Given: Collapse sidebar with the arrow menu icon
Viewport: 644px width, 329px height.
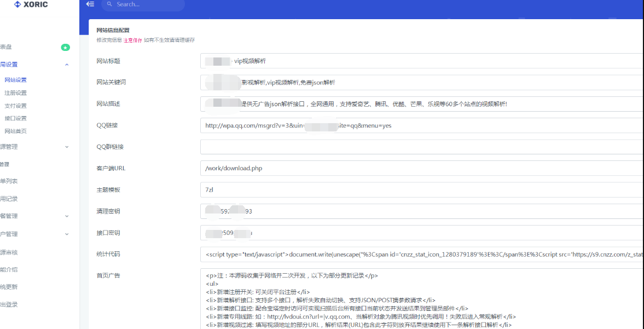Looking at the screenshot, I should click(90, 4).
